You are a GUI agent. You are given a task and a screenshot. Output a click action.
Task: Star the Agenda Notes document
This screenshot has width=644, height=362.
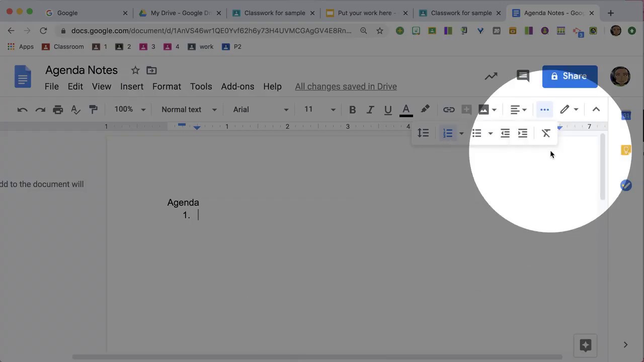click(x=135, y=70)
